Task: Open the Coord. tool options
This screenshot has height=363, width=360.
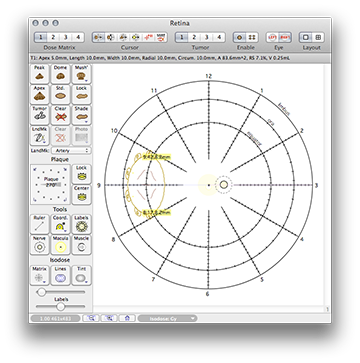Action: tap(60, 224)
